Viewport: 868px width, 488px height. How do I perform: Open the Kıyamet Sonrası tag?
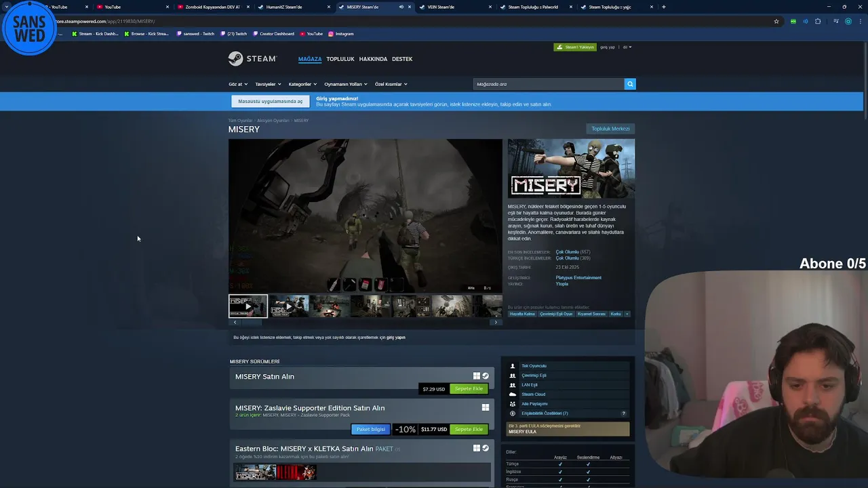click(x=591, y=314)
